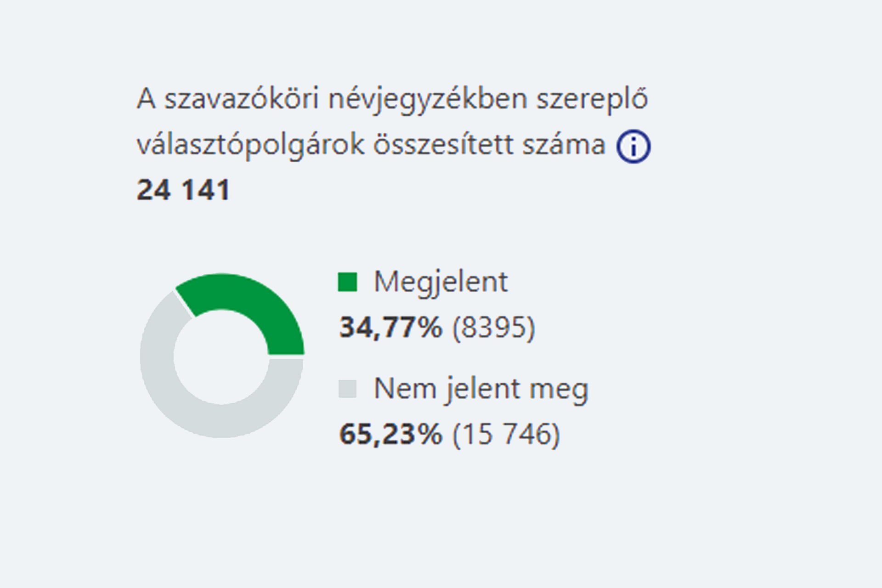
Task: Click the gray non-voters donut segment
Action: (184, 399)
